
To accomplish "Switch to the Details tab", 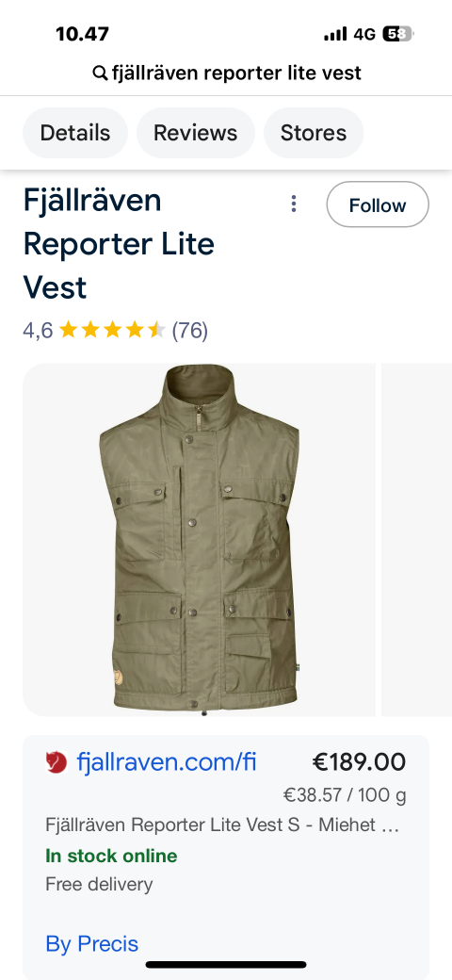I will coord(75,133).
